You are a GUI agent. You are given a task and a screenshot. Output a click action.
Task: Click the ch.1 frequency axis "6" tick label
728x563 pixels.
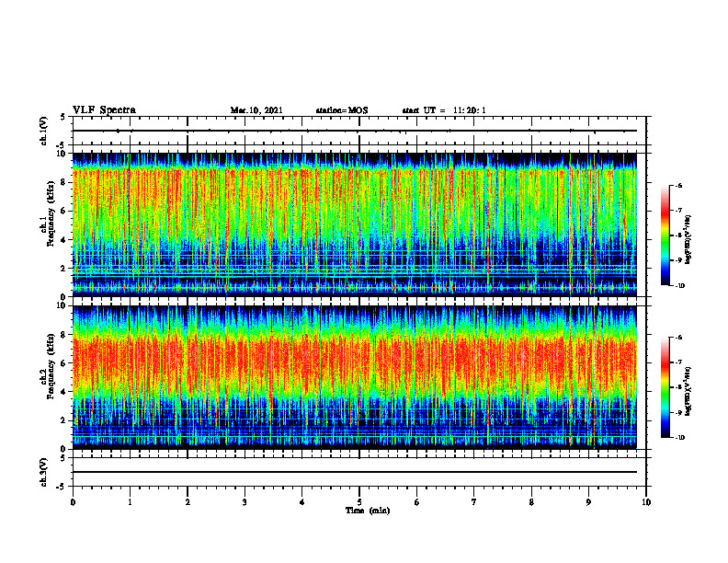click(x=64, y=211)
